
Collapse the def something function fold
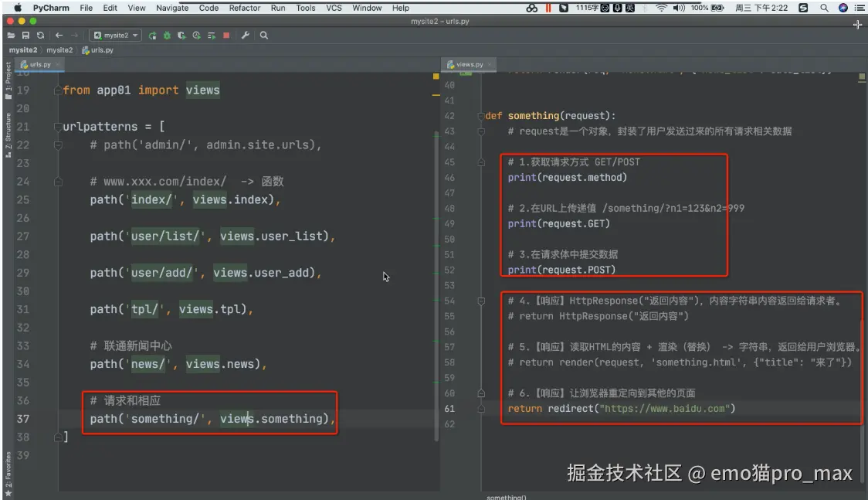[x=480, y=116]
